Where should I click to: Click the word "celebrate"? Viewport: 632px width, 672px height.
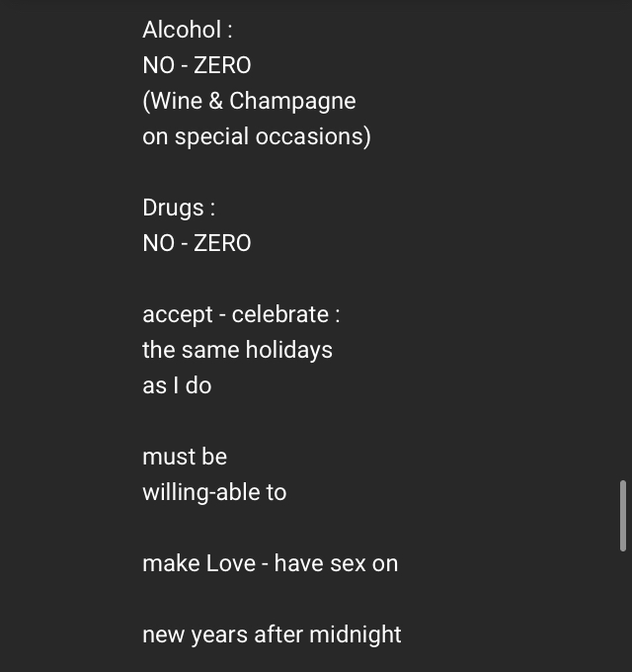[x=279, y=314]
